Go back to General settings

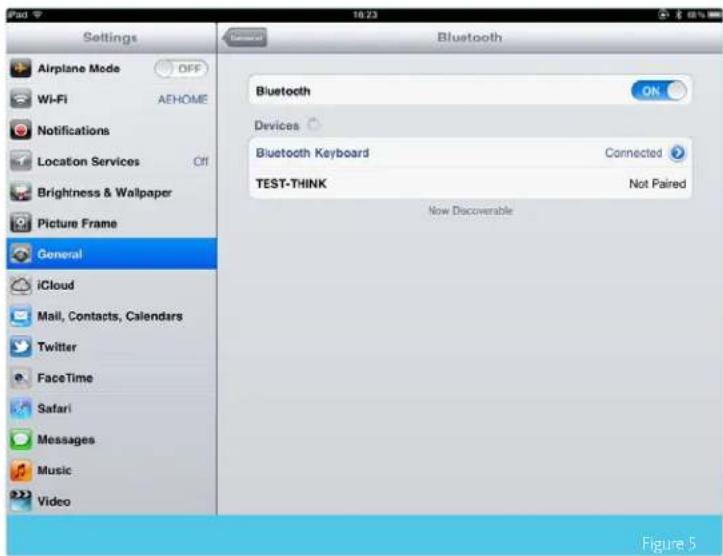coord(245,37)
